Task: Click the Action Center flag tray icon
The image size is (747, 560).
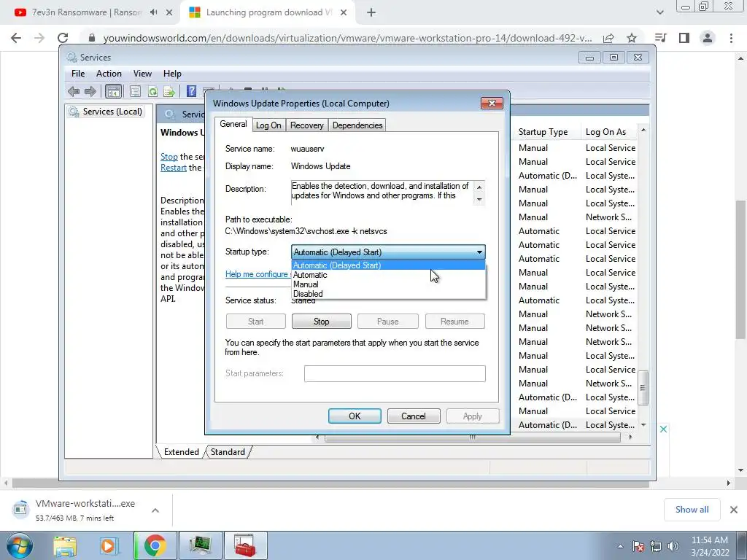Action: click(638, 545)
